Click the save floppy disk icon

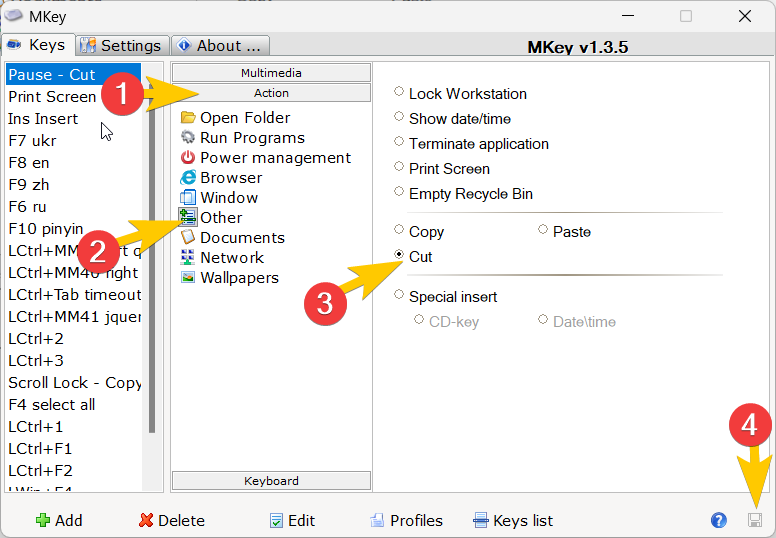(x=755, y=520)
